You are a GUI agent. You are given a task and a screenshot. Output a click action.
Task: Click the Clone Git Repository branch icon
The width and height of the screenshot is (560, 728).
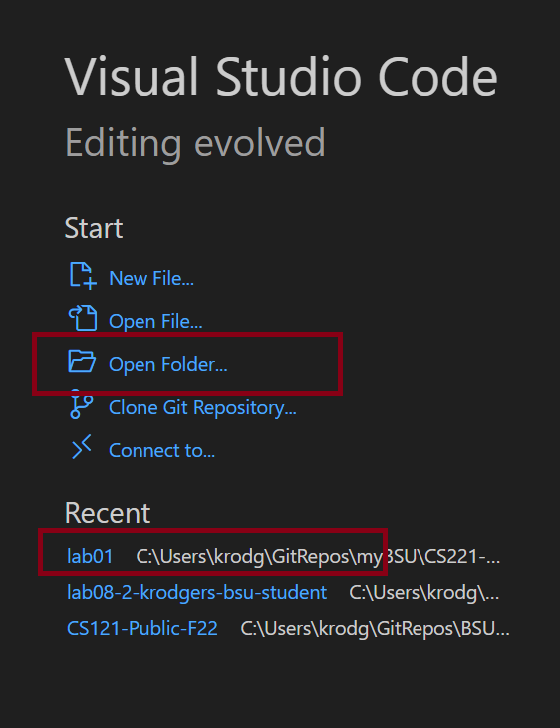[81, 405]
